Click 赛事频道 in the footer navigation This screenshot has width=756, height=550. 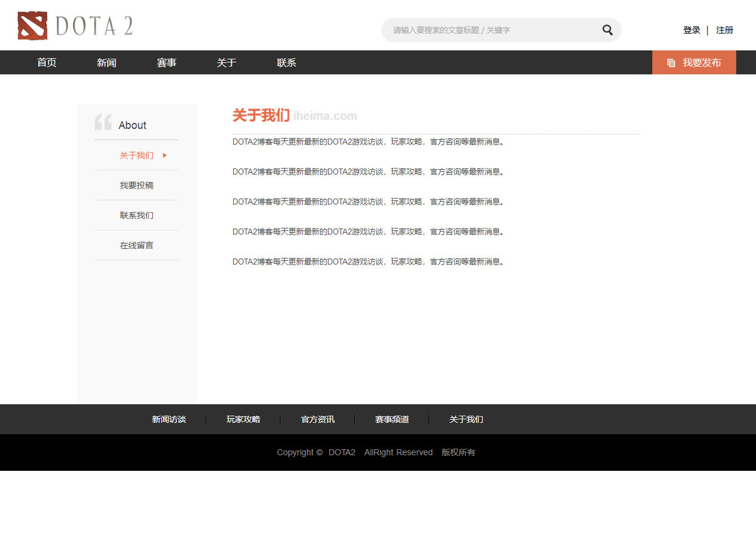click(392, 419)
